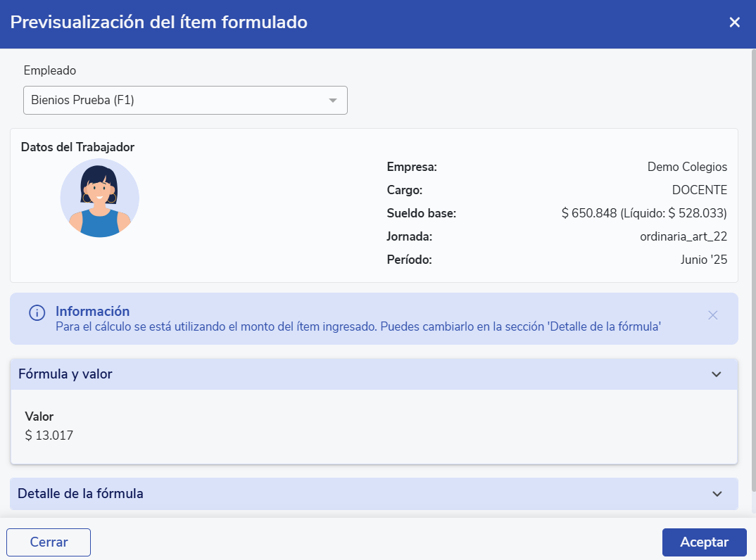Click the DOCENTE cargo value
The height and width of the screenshot is (560, 756).
(x=699, y=190)
